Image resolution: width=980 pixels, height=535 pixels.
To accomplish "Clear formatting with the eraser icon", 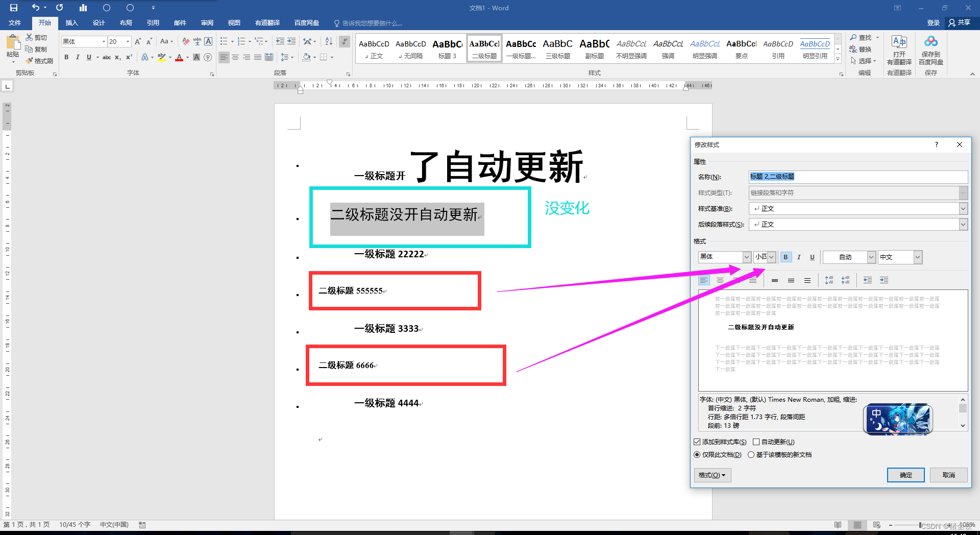I will (x=186, y=41).
